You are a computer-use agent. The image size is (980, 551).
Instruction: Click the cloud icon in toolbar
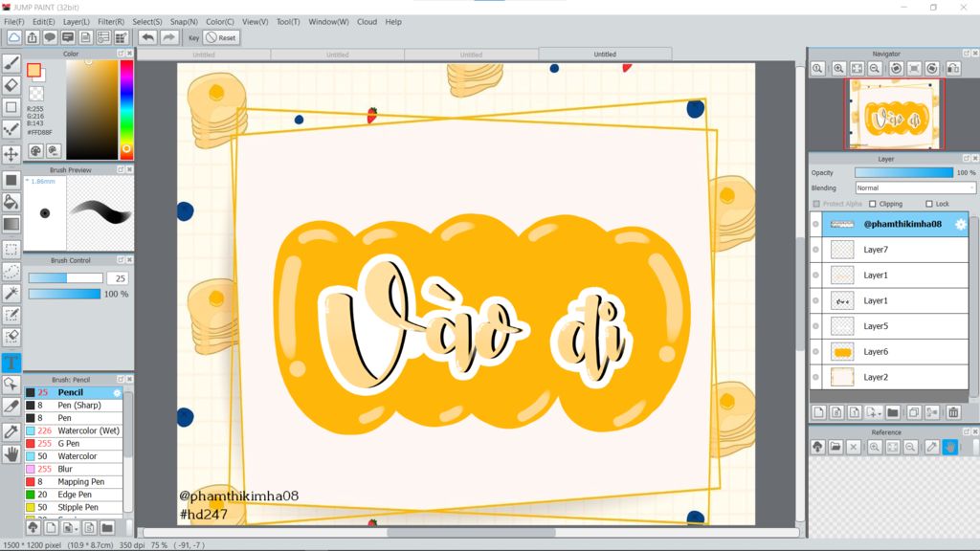13,37
